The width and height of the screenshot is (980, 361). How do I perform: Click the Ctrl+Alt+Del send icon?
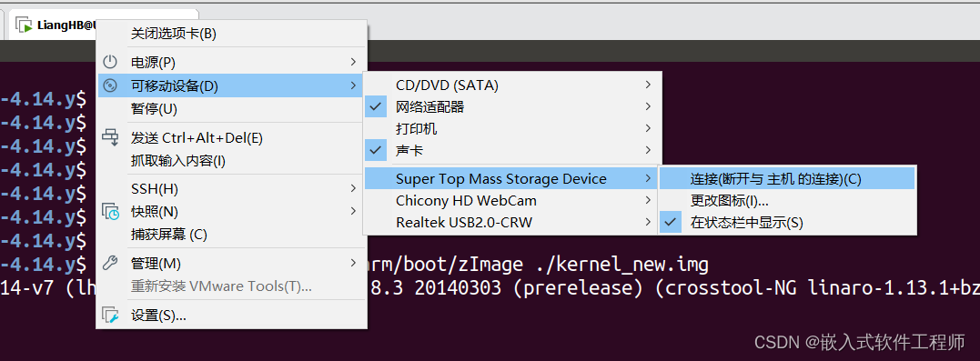110,137
